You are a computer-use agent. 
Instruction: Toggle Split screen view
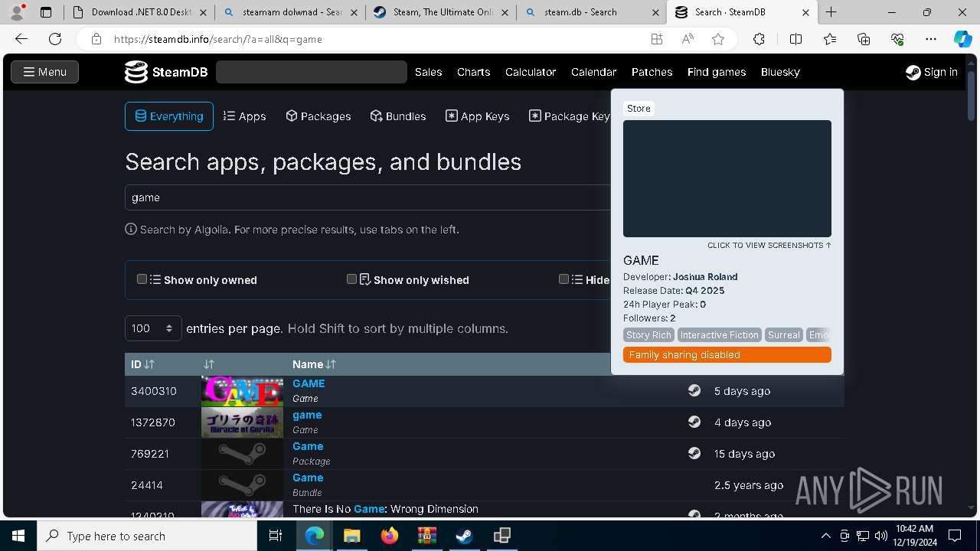pyautogui.click(x=795, y=39)
